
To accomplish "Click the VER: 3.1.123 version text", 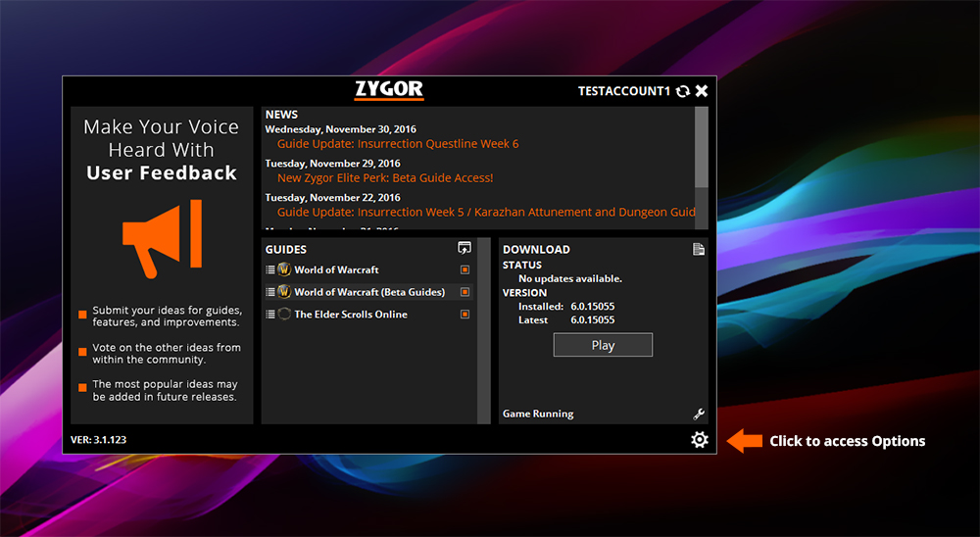I will [98, 440].
